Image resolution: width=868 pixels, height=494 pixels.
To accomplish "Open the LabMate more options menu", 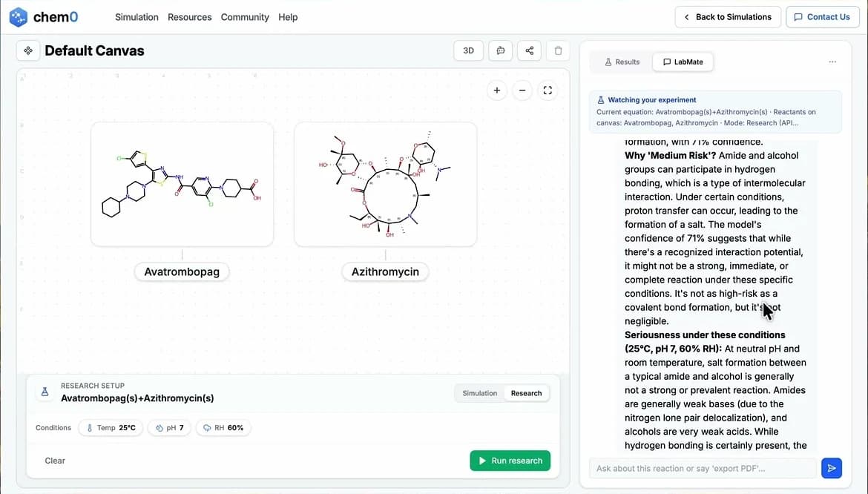I will [x=832, y=62].
